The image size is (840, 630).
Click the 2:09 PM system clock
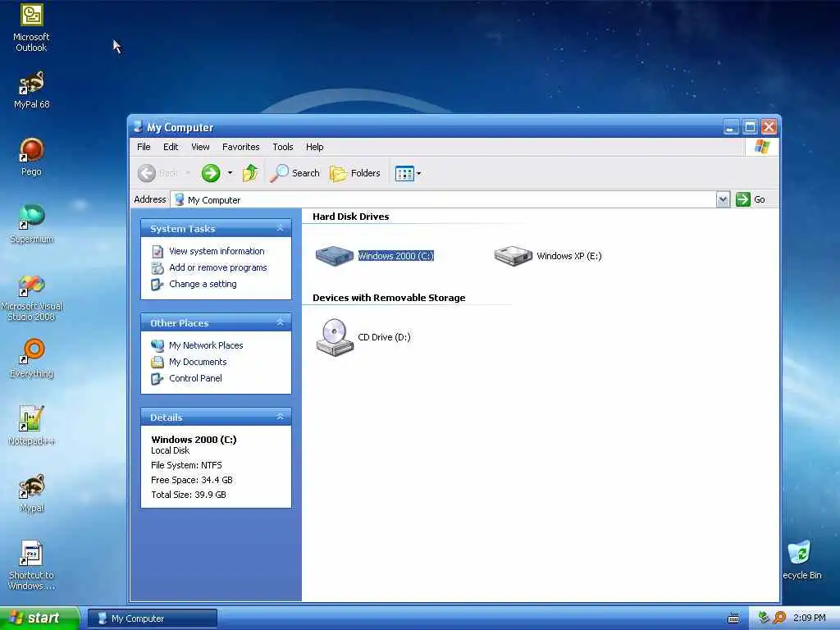810,619
